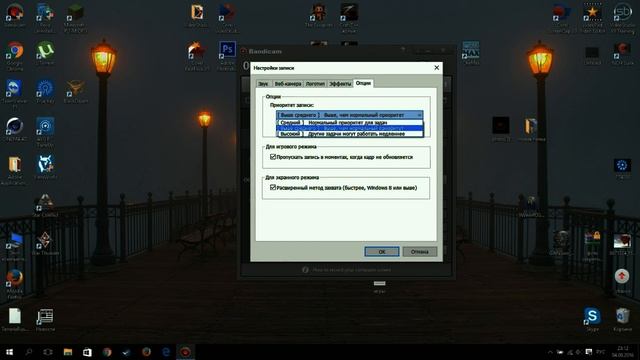Cancel with the Отмена button
The width and height of the screenshot is (640, 360).
pos(420,251)
